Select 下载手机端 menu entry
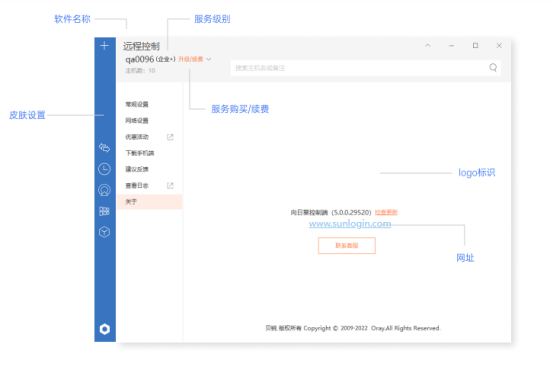This screenshot has width=554, height=367. (x=140, y=153)
